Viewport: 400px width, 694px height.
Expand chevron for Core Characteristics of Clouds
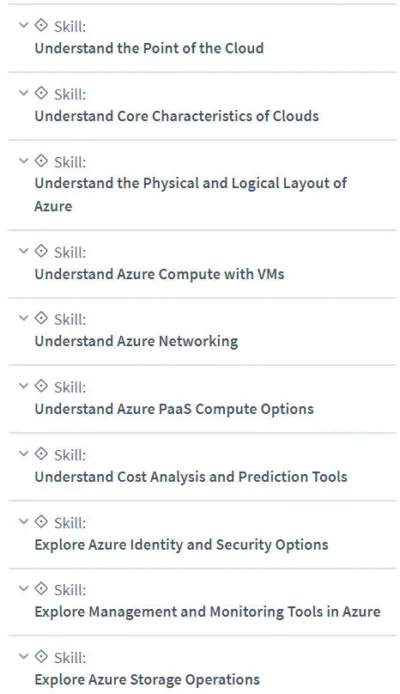click(23, 93)
